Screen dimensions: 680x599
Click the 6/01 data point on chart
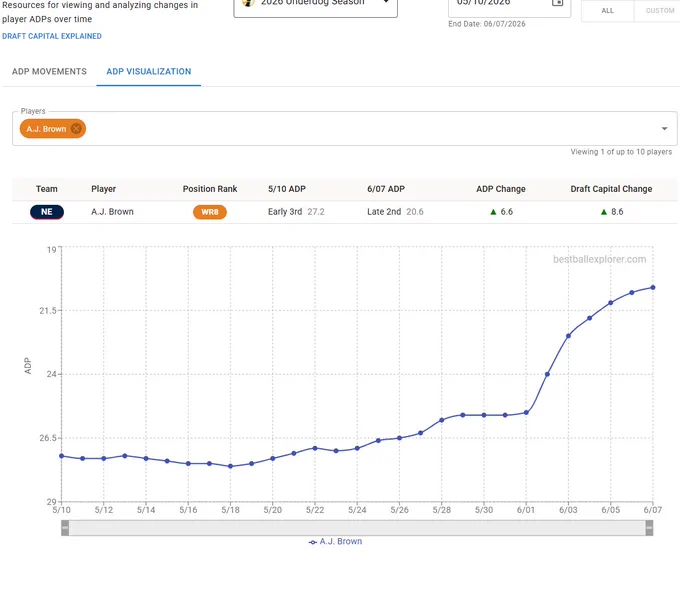(x=526, y=412)
